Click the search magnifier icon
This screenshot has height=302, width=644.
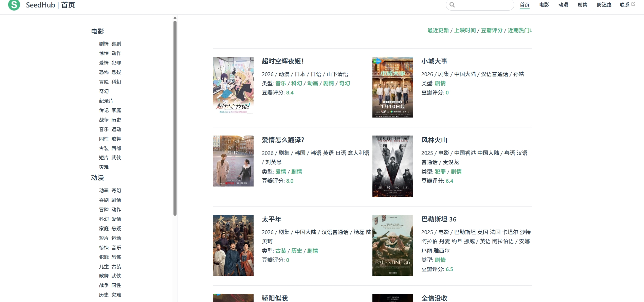(x=452, y=5)
